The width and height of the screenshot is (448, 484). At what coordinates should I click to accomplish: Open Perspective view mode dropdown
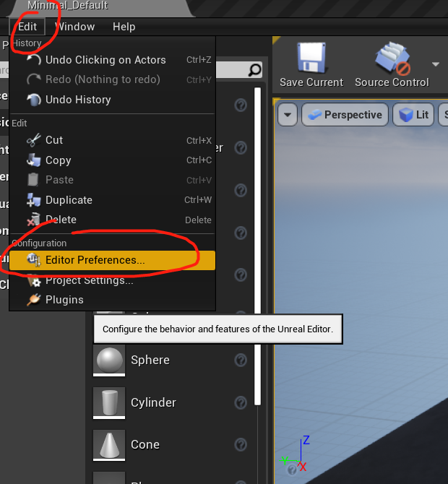[x=345, y=115]
